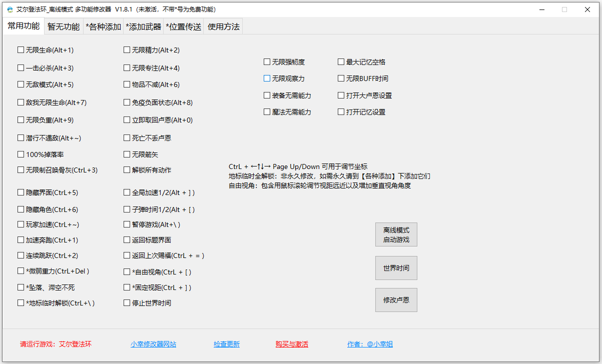Toggle 停止世界时间 option
The height and width of the screenshot is (364, 602).
point(127,302)
